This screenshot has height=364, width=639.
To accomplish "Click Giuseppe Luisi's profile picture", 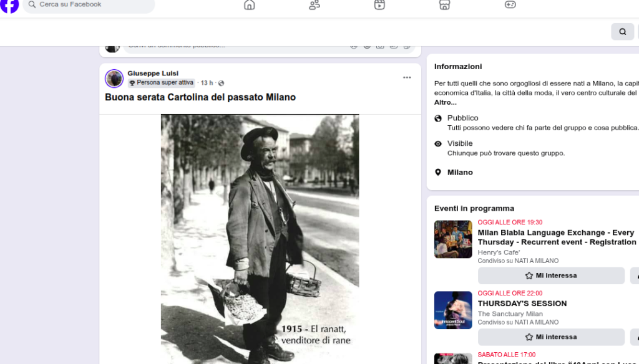I will pos(114,79).
